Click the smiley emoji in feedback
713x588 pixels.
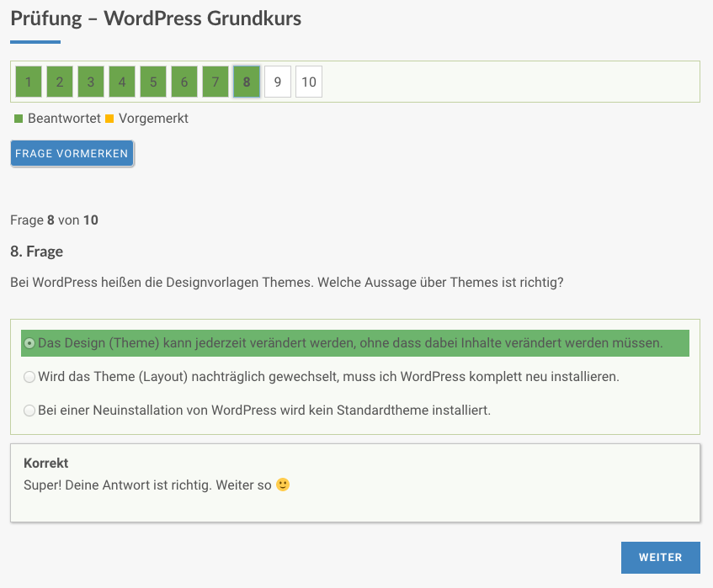pos(283,485)
